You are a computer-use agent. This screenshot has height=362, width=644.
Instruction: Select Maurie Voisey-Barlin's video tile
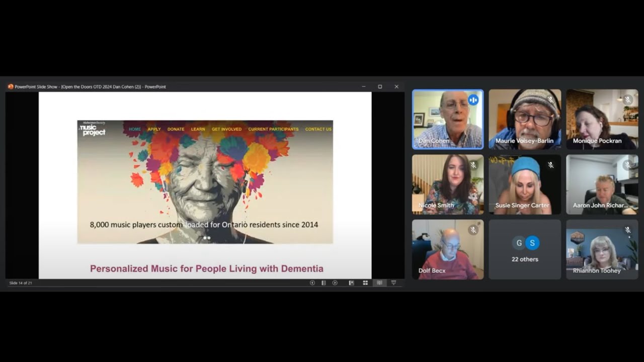click(x=525, y=119)
